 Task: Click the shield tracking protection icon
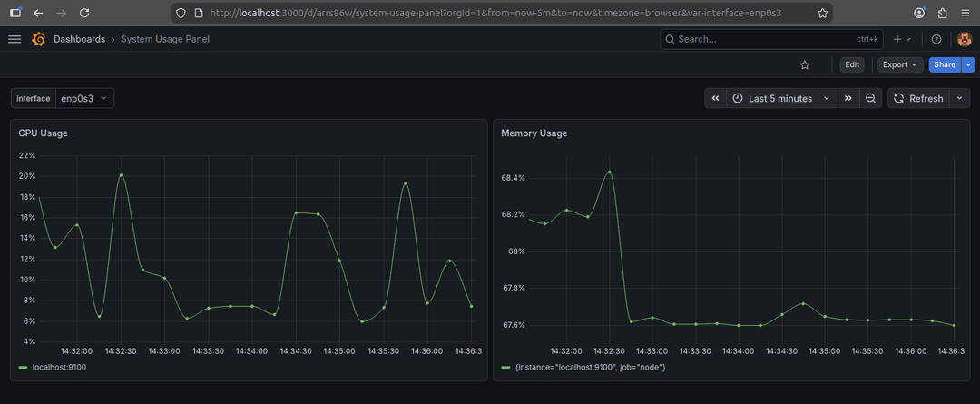181,13
